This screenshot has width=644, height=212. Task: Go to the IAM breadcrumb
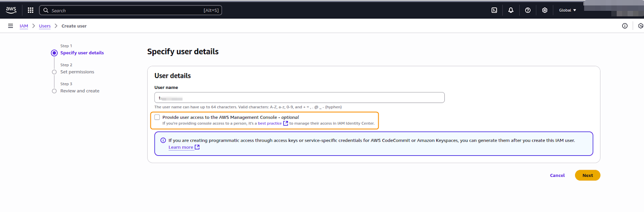(x=24, y=26)
